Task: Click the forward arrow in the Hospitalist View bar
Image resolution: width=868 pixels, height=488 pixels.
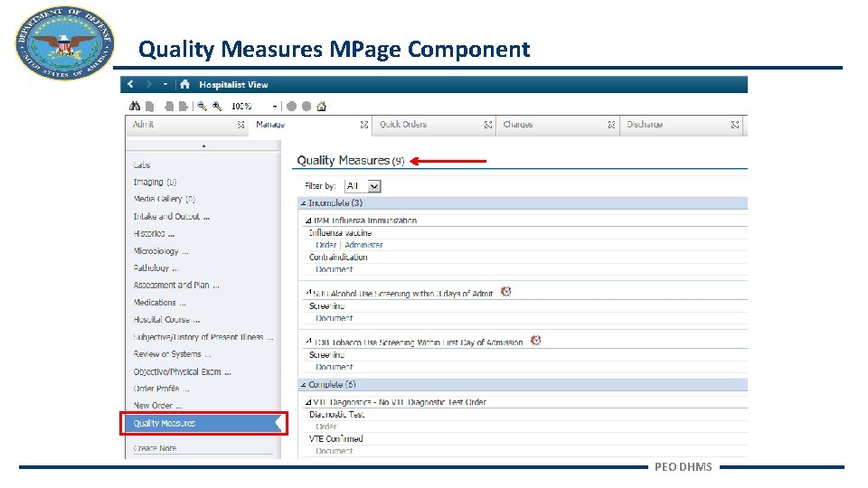Action: [148, 84]
